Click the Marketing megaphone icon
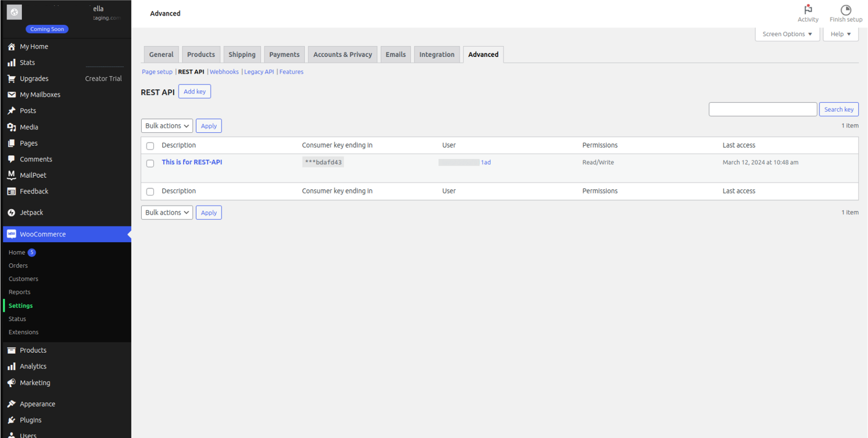Image resolution: width=868 pixels, height=438 pixels. coord(12,383)
